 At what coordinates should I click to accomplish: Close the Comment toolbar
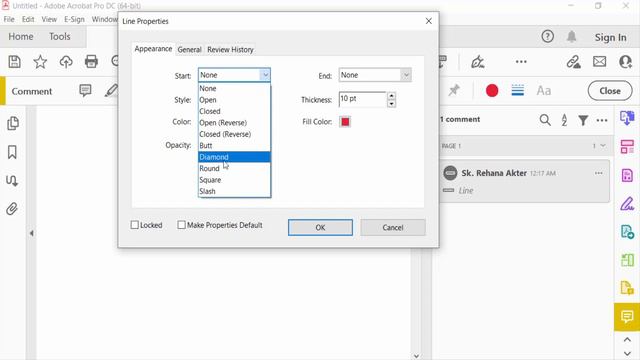(610, 91)
